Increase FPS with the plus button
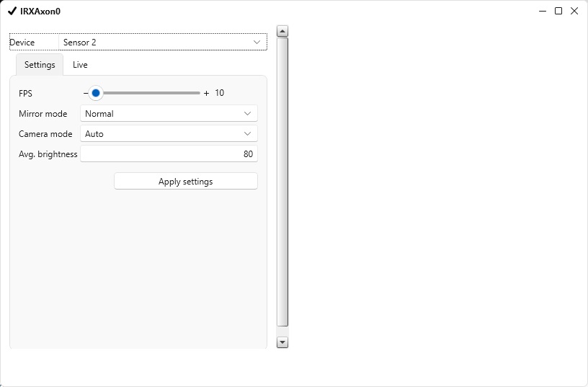The height and width of the screenshot is (387, 588). (x=206, y=93)
